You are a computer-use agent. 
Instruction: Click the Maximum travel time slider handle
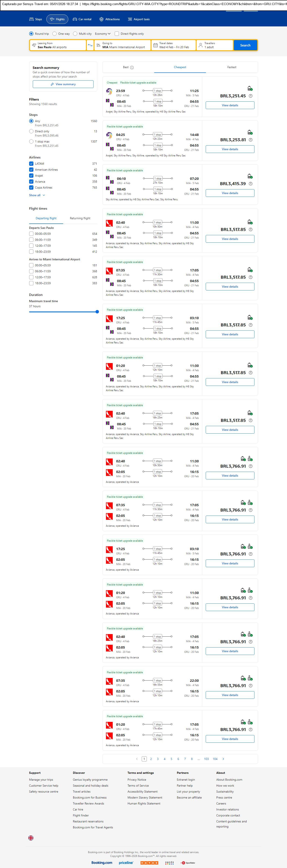pos(97,312)
